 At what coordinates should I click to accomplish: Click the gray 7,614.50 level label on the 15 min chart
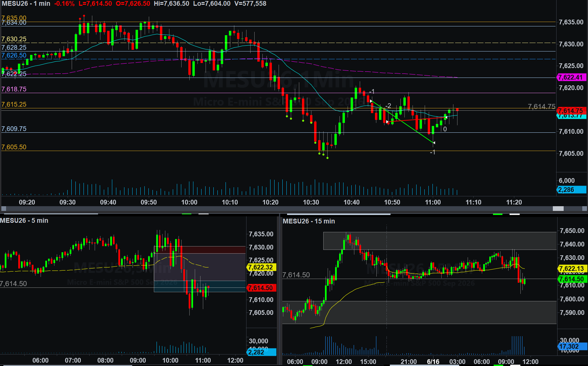tap(296, 275)
